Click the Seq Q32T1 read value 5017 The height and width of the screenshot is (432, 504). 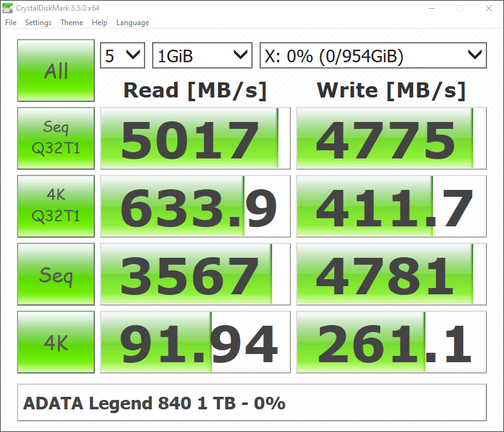click(x=195, y=138)
